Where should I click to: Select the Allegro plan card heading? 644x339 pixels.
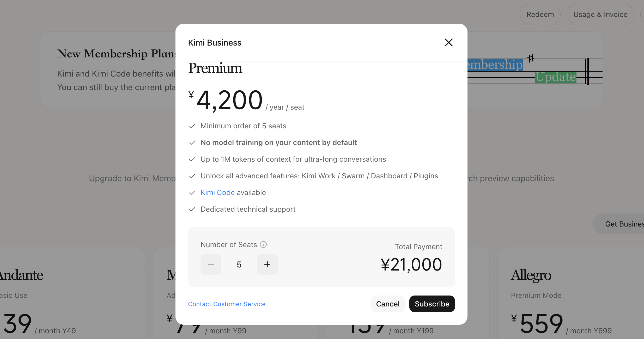[531, 275]
